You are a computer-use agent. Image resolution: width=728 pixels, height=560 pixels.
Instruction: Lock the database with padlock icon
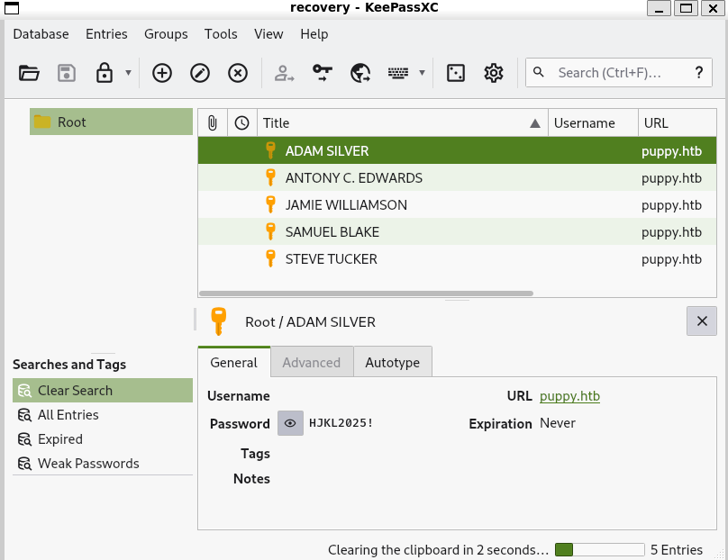click(104, 73)
